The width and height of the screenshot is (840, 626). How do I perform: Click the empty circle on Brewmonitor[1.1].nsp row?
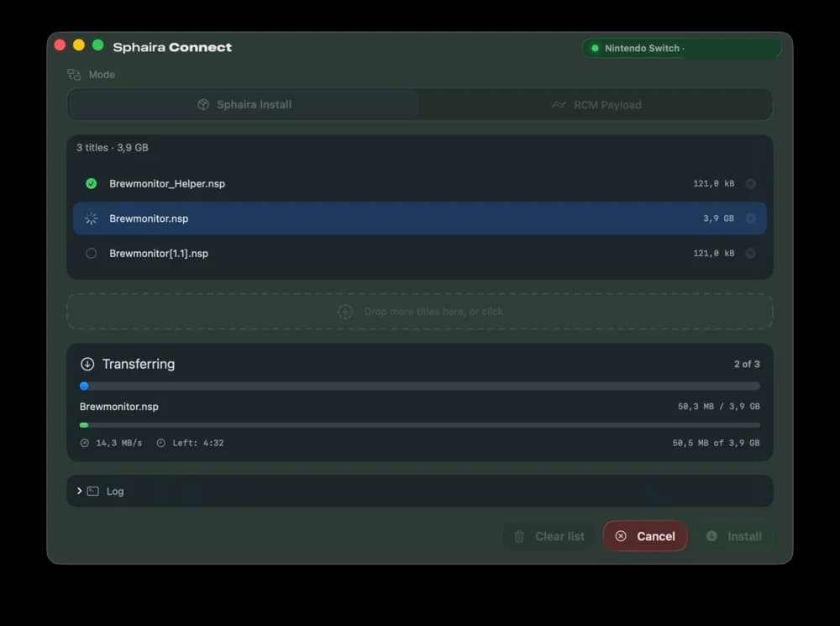point(91,254)
